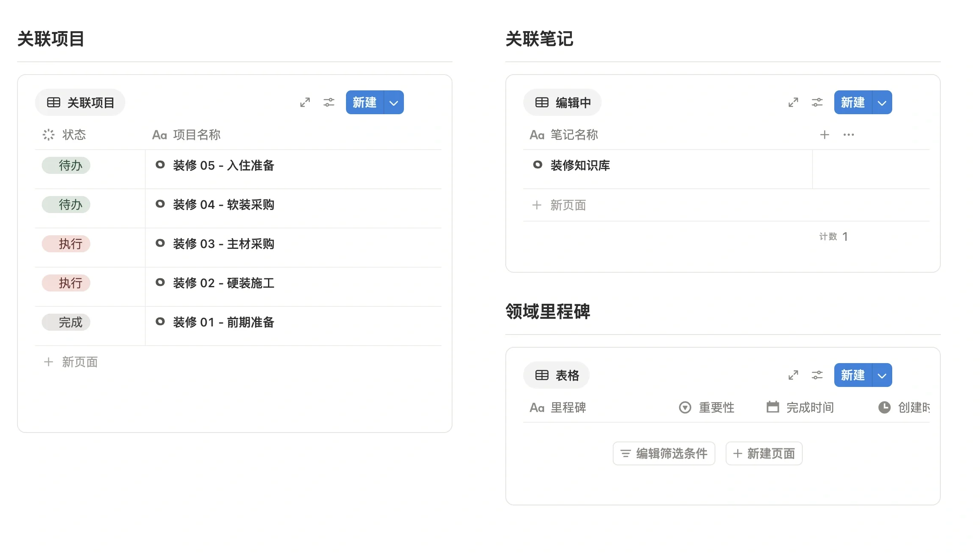
Task: Click 编辑筛选条件 button
Action: point(664,453)
